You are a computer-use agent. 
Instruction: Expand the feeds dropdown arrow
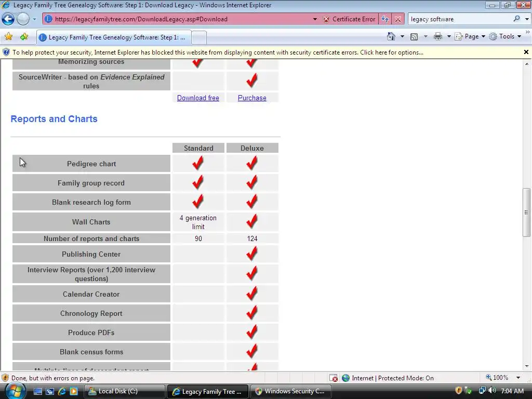(425, 36)
